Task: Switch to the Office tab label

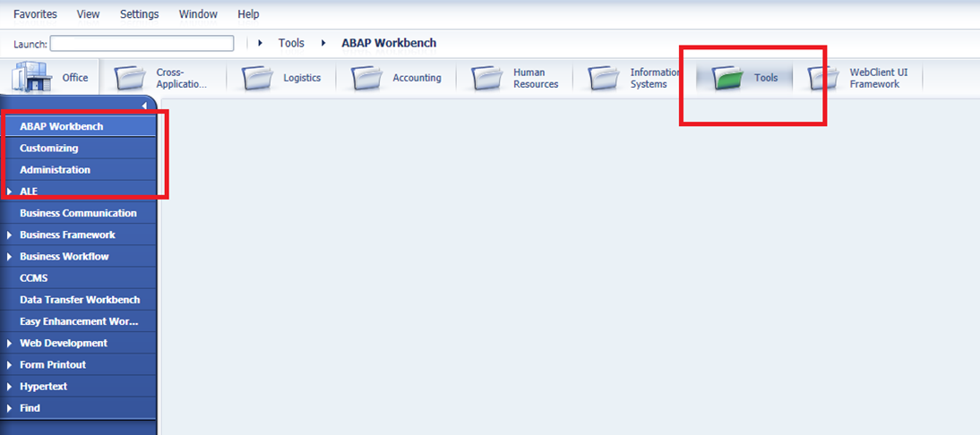Action: pyautogui.click(x=75, y=78)
